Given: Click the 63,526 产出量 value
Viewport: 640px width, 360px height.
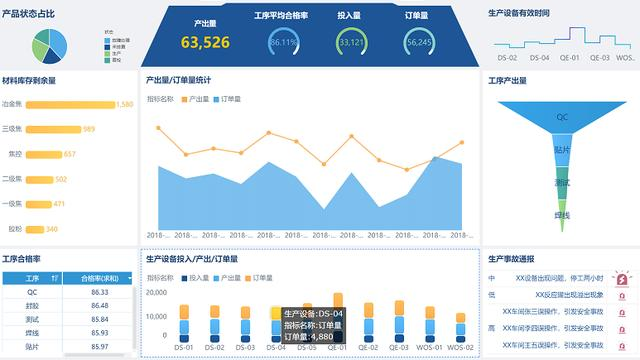Looking at the screenshot, I should click(205, 42).
